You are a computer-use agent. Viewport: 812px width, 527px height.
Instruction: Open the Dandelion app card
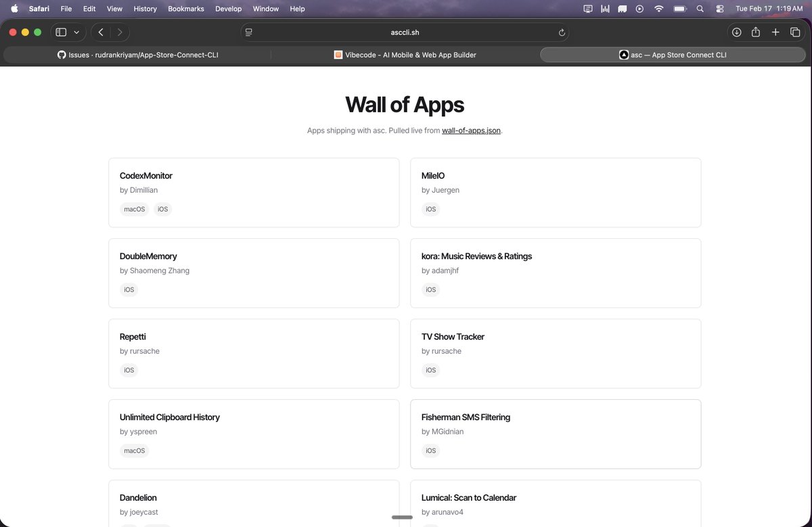click(x=254, y=503)
